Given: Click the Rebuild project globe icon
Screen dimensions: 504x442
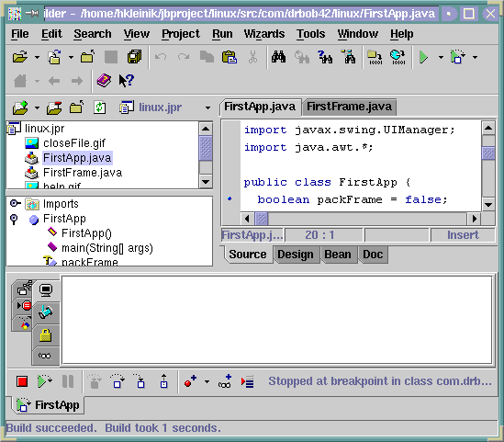Looking at the screenshot, I should pos(398,57).
